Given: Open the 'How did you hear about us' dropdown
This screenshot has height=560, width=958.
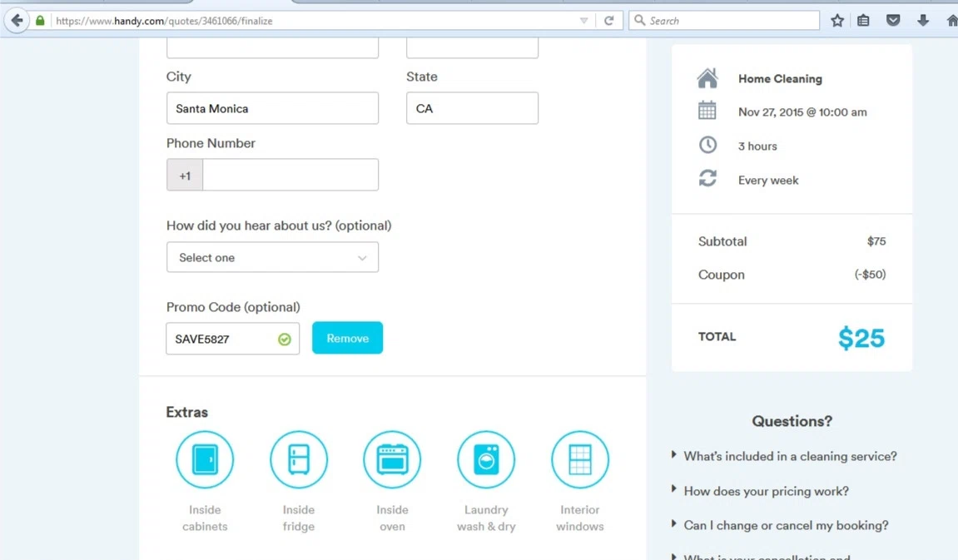Looking at the screenshot, I should (x=272, y=257).
